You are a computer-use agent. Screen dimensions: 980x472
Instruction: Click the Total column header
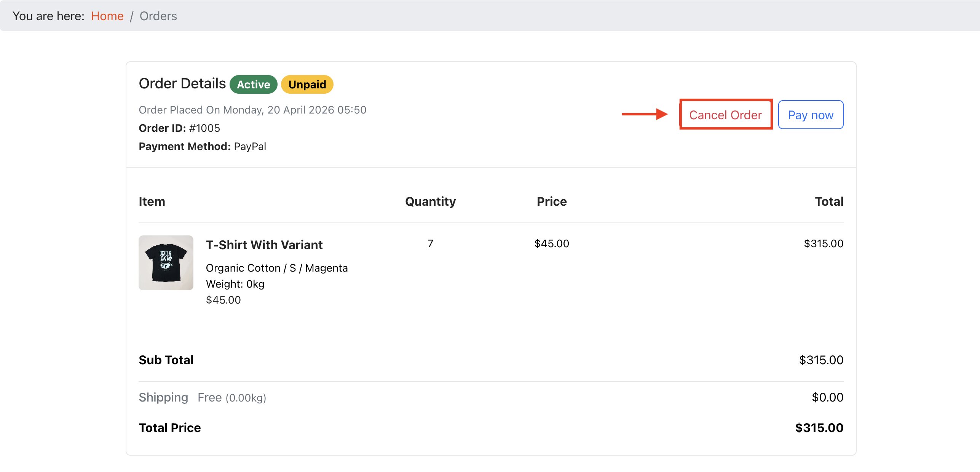point(828,201)
